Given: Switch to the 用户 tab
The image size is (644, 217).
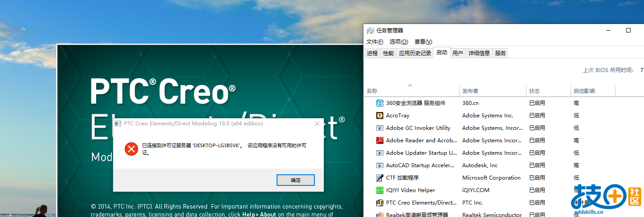Looking at the screenshot, I should tap(458, 53).
